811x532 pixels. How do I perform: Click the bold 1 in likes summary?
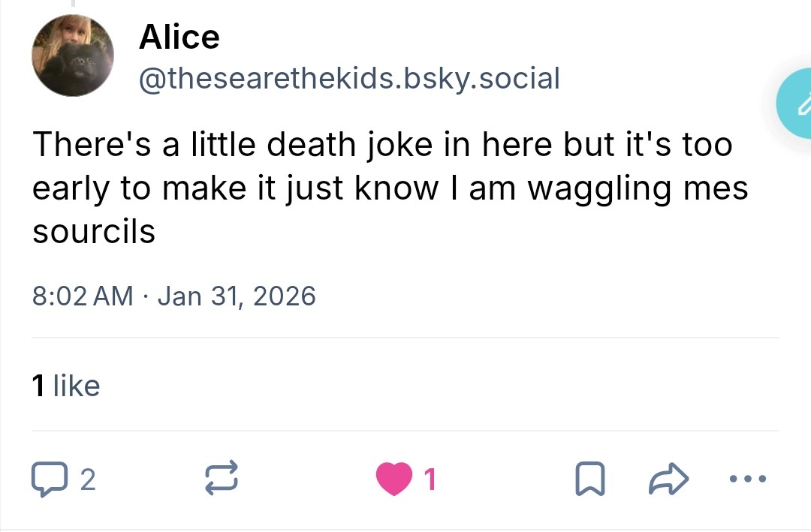tap(38, 386)
